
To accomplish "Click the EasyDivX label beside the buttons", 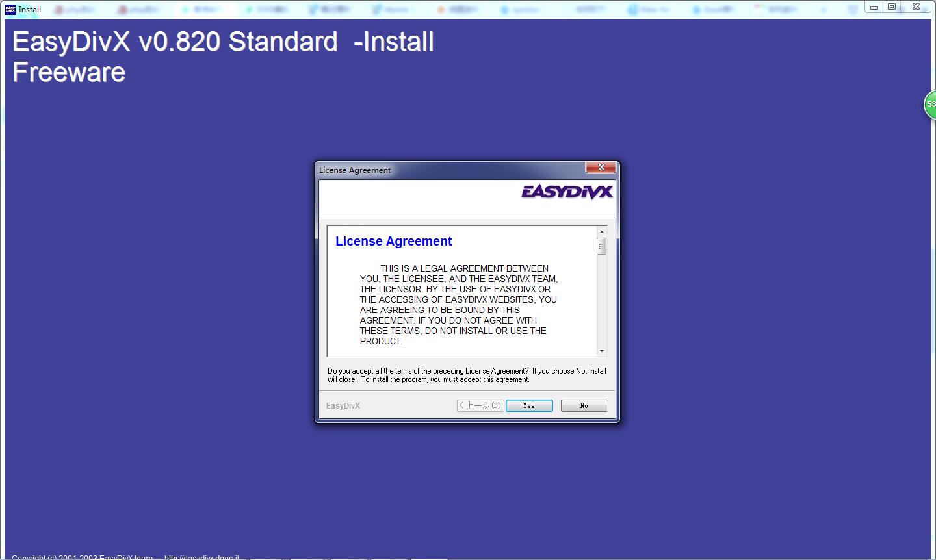I will [x=343, y=405].
